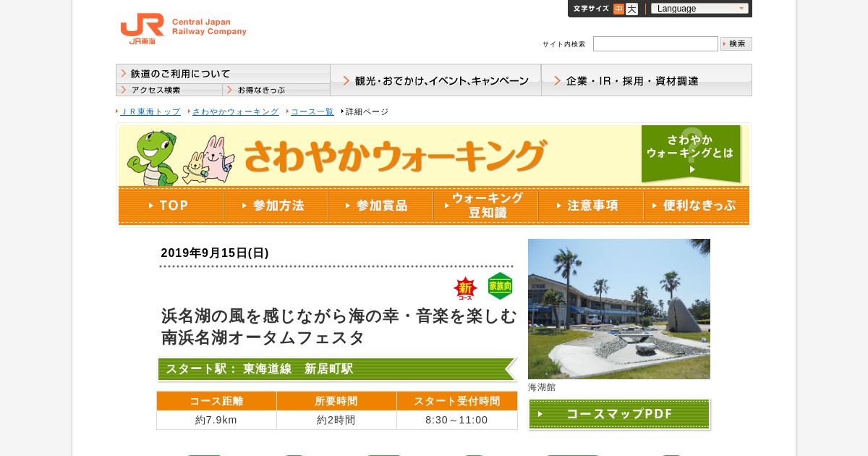Select the 参加方法 tab
The height and width of the screenshot is (456, 868).
[x=276, y=206]
